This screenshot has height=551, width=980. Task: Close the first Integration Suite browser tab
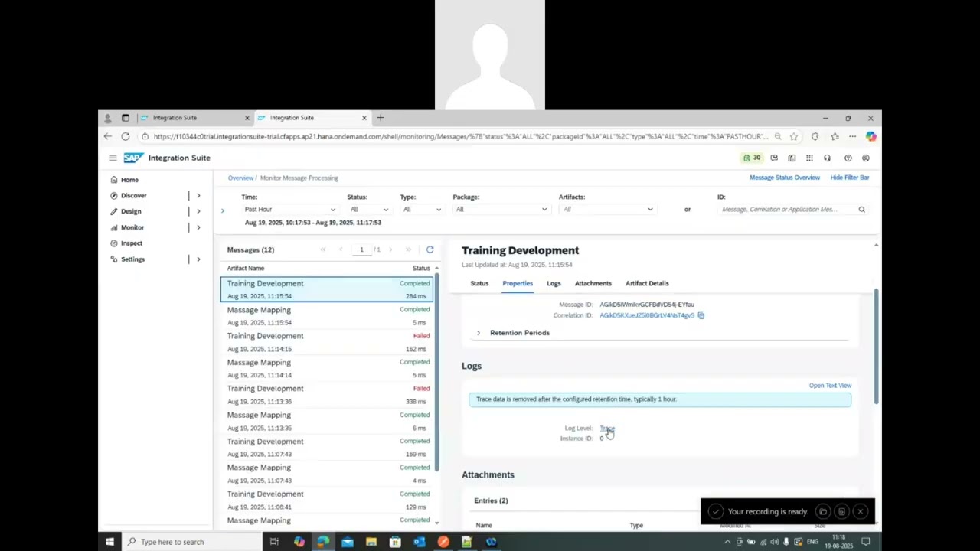pyautogui.click(x=247, y=118)
